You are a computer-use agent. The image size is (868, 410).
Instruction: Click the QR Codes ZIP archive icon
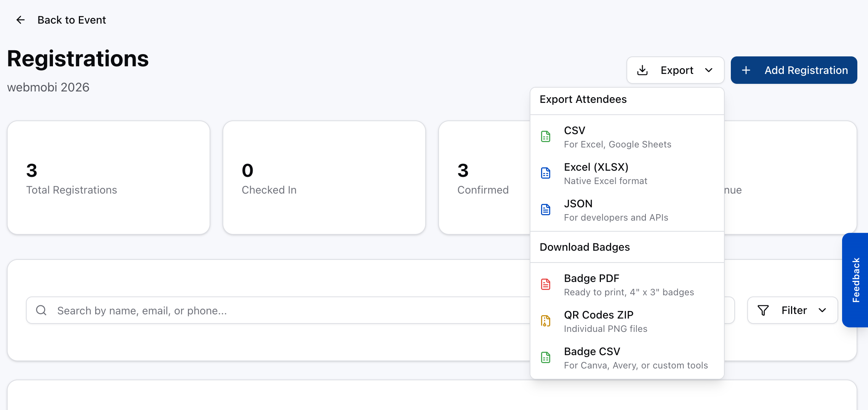tap(546, 321)
